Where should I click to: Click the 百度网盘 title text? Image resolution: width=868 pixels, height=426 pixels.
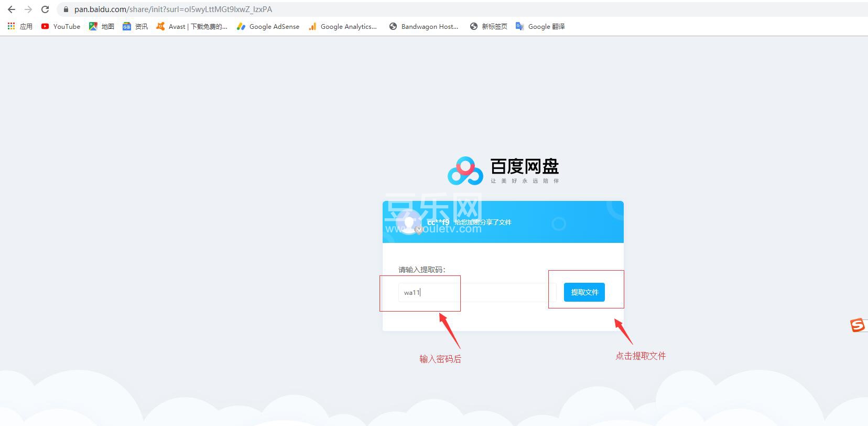pyautogui.click(x=525, y=166)
